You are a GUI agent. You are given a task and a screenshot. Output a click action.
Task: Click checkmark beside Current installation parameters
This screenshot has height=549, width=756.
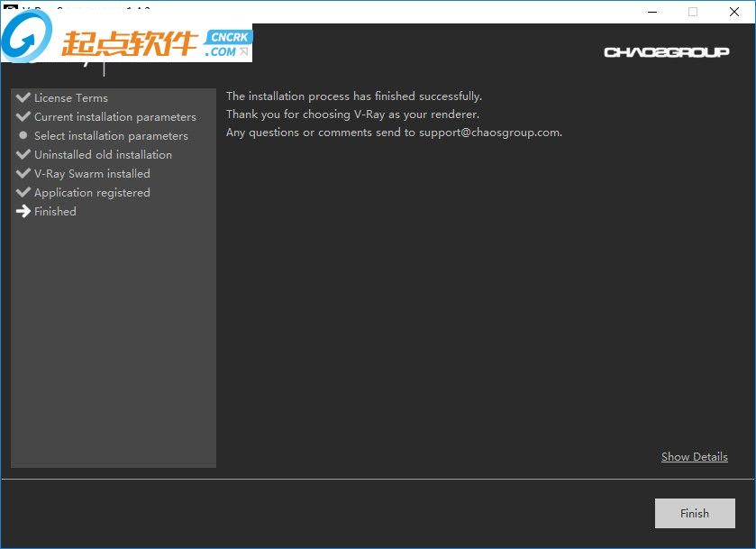tap(23, 116)
